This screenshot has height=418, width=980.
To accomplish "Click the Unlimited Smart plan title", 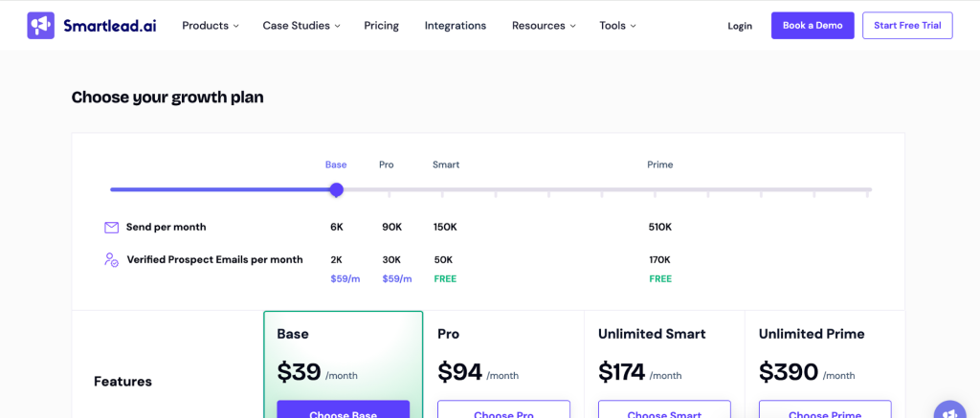I will [x=652, y=334].
